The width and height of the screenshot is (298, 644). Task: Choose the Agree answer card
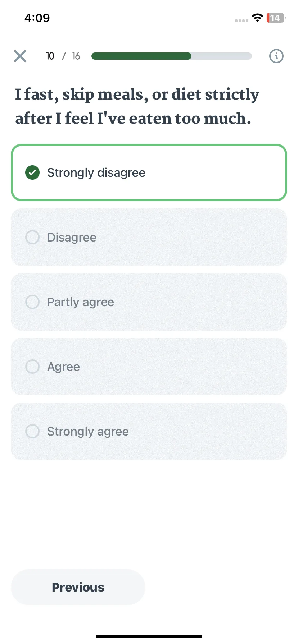point(149,367)
